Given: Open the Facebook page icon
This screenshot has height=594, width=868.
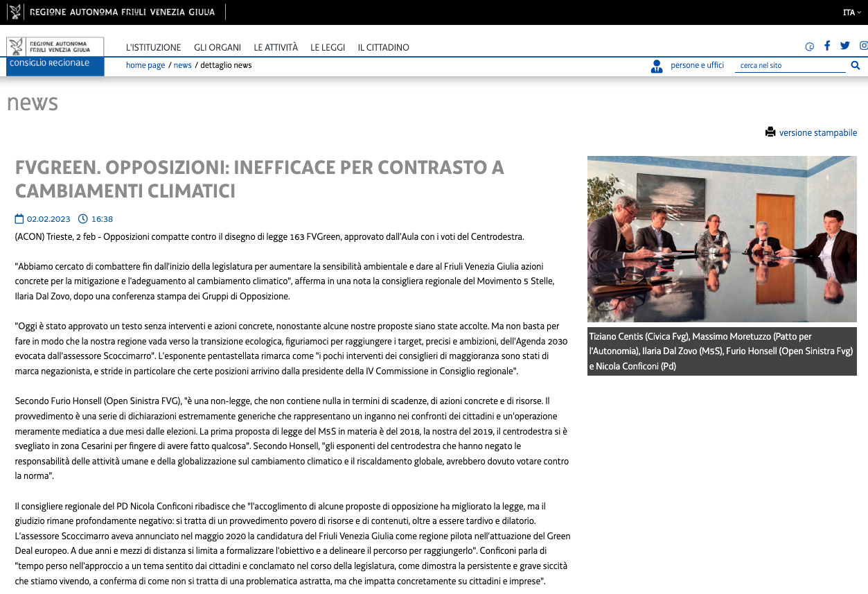Looking at the screenshot, I should (827, 46).
